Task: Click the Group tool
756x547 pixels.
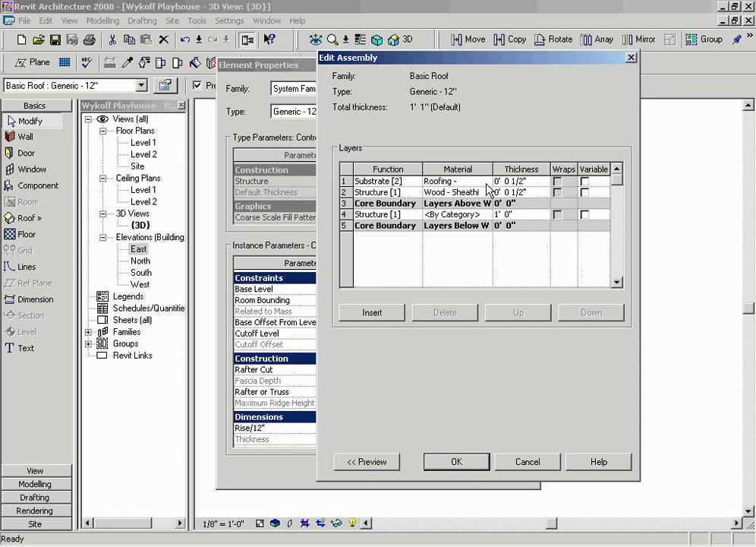Action: tap(704, 40)
